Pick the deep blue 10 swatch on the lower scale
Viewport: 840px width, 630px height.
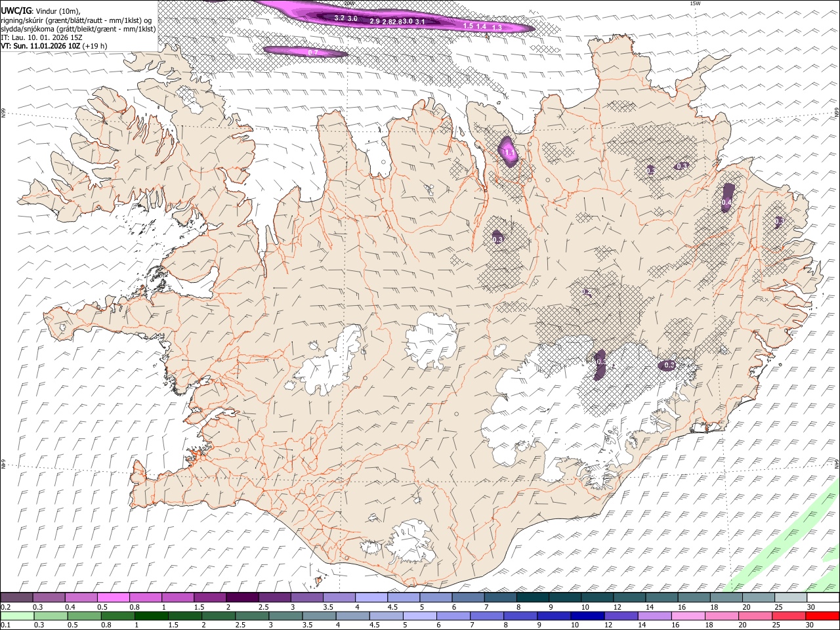[x=587, y=616]
